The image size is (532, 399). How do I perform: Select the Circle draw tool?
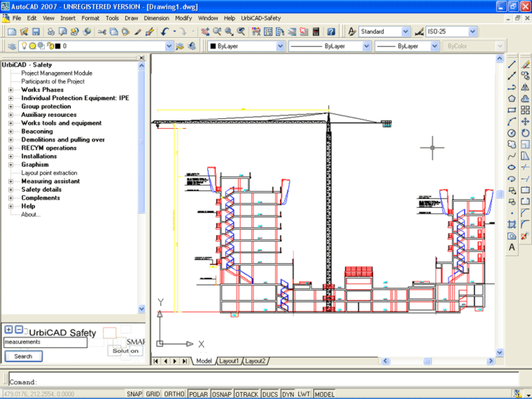[512, 133]
